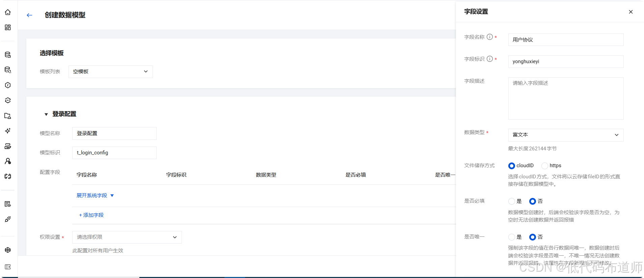Screen dimensions: 644x278
Task: Go back with the blue arrow
Action: pyautogui.click(x=29, y=15)
